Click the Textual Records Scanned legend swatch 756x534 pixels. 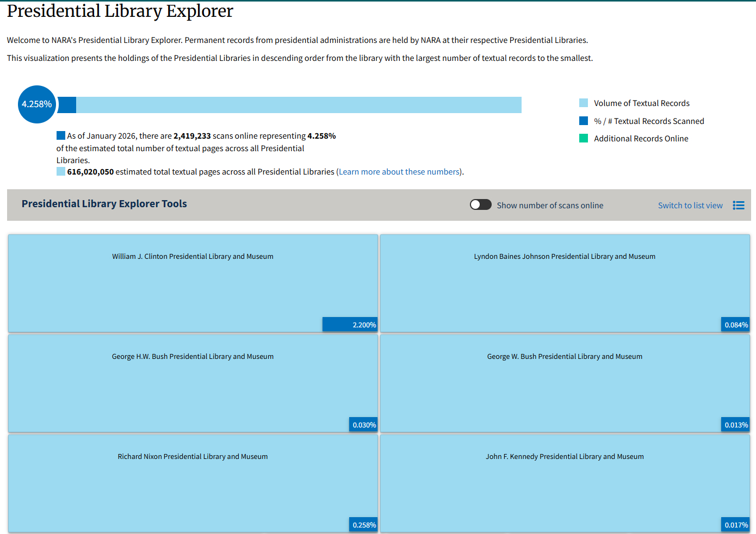(584, 121)
